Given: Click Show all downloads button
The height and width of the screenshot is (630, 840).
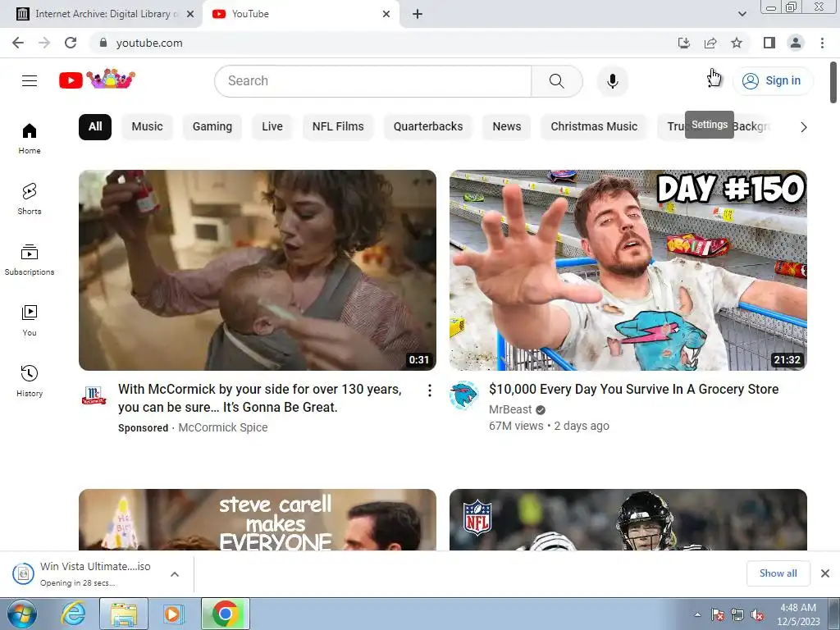Looking at the screenshot, I should [x=778, y=573].
